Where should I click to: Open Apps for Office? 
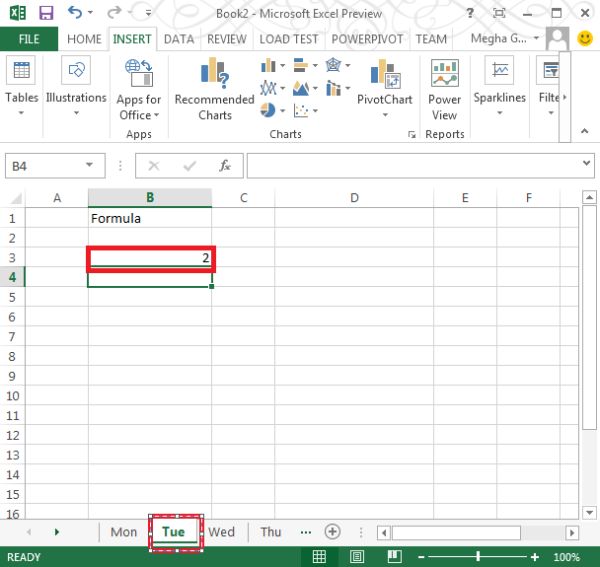(139, 90)
